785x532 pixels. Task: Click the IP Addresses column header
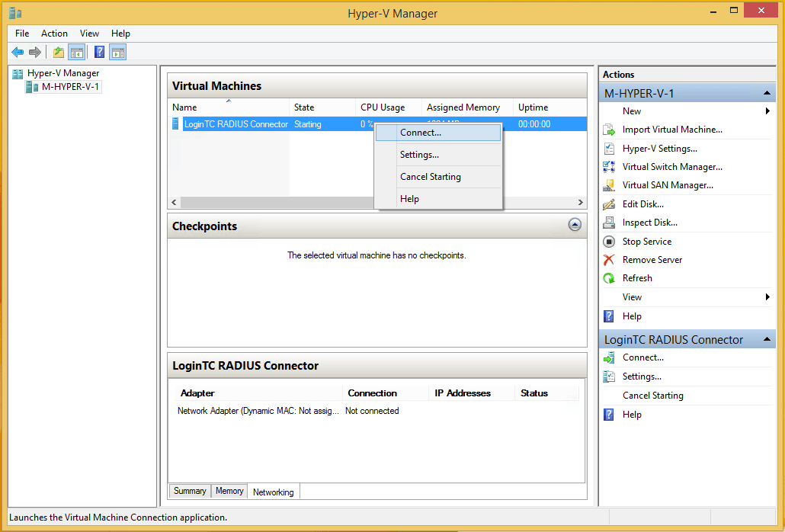tap(472, 393)
